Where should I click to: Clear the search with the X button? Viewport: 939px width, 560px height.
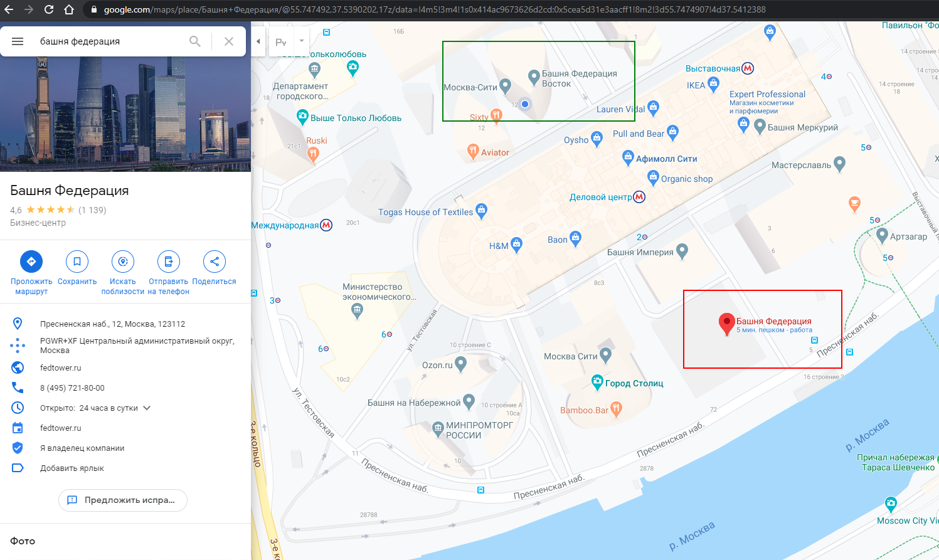229,41
